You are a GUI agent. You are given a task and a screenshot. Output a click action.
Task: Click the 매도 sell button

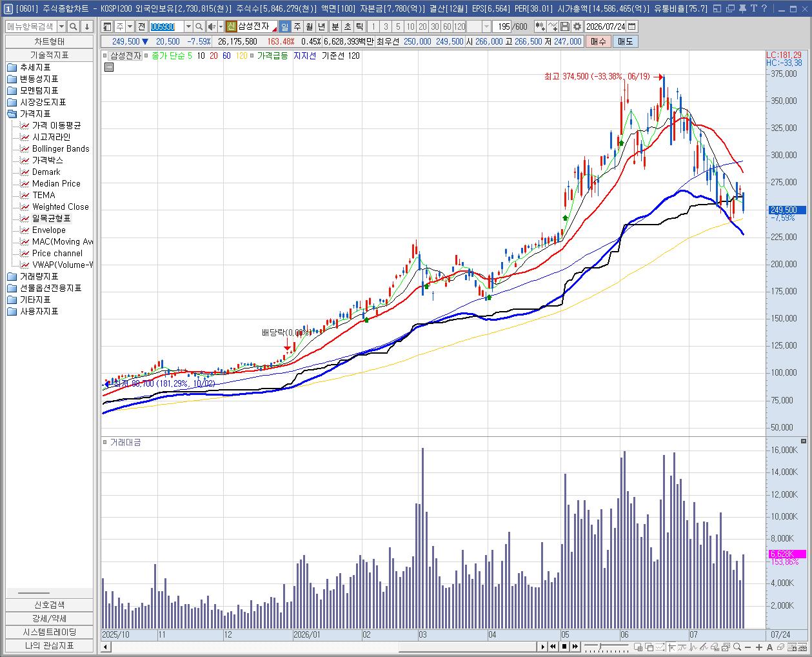click(x=625, y=41)
